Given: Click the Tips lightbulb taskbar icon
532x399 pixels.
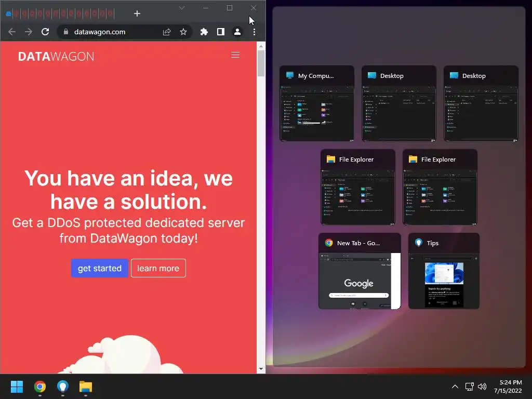Looking at the screenshot, I should click(63, 387).
